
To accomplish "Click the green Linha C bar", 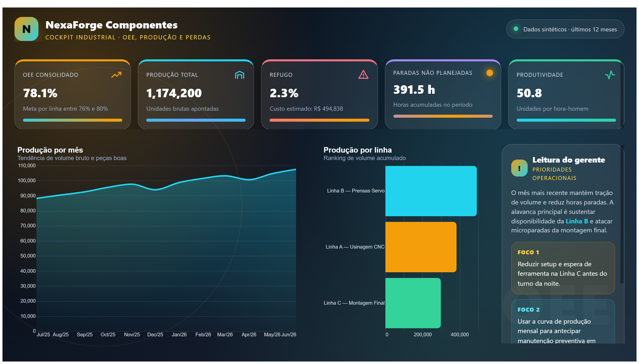I will pos(413,303).
